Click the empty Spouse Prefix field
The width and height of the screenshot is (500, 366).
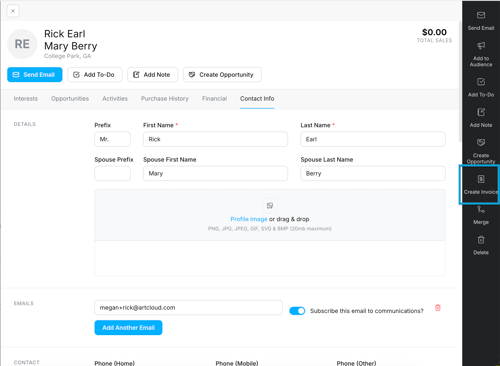pyautogui.click(x=112, y=173)
